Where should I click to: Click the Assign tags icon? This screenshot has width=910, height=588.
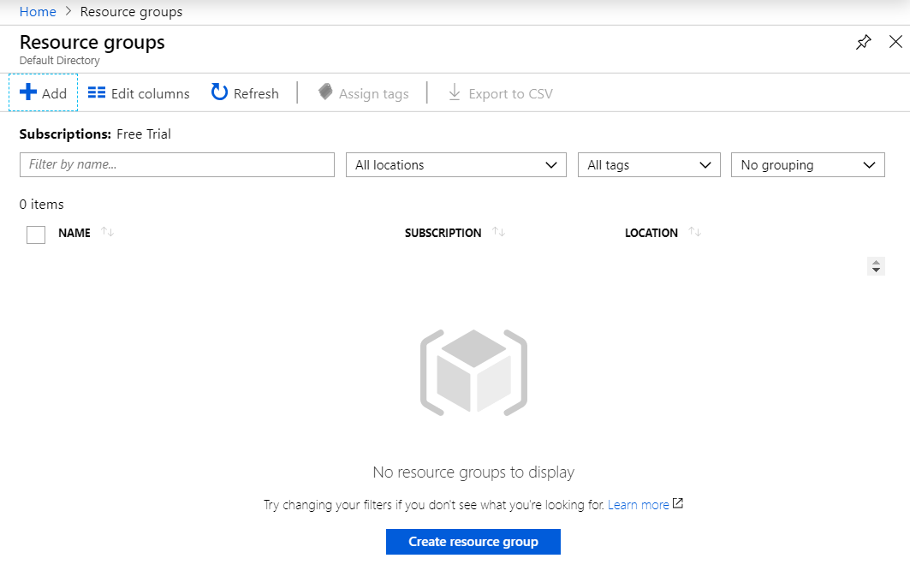point(325,92)
